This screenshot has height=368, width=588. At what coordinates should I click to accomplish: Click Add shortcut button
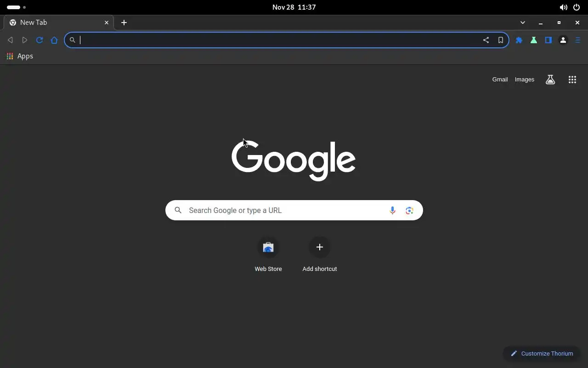coord(320,254)
